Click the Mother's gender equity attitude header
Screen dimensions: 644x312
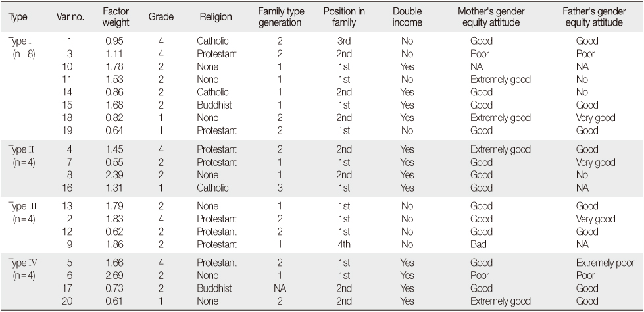click(491, 17)
